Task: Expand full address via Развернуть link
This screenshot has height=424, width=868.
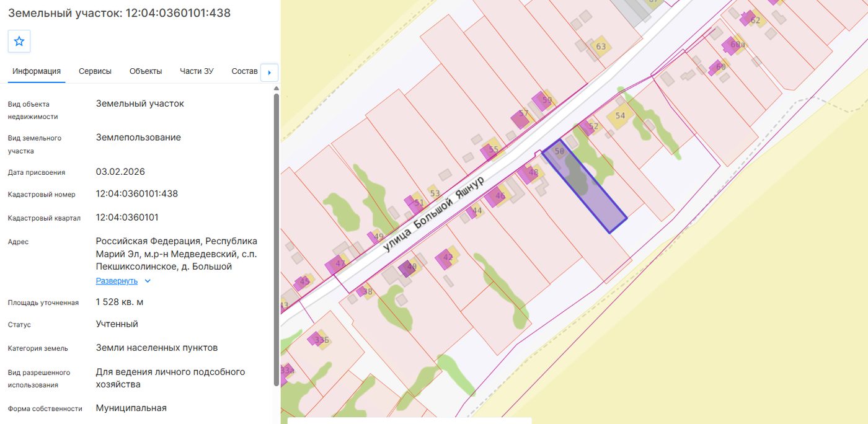Action: (x=117, y=281)
